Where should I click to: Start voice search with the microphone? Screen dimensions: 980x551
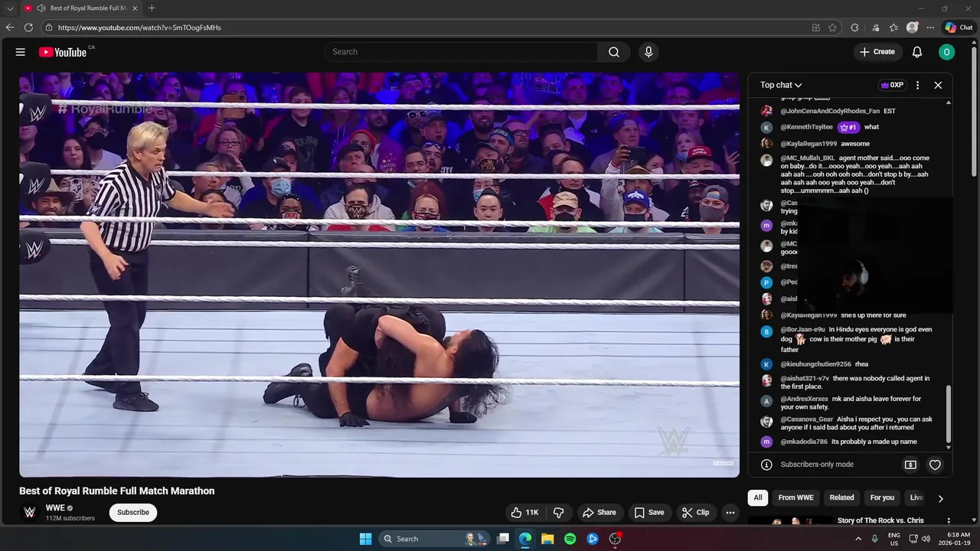coord(648,52)
